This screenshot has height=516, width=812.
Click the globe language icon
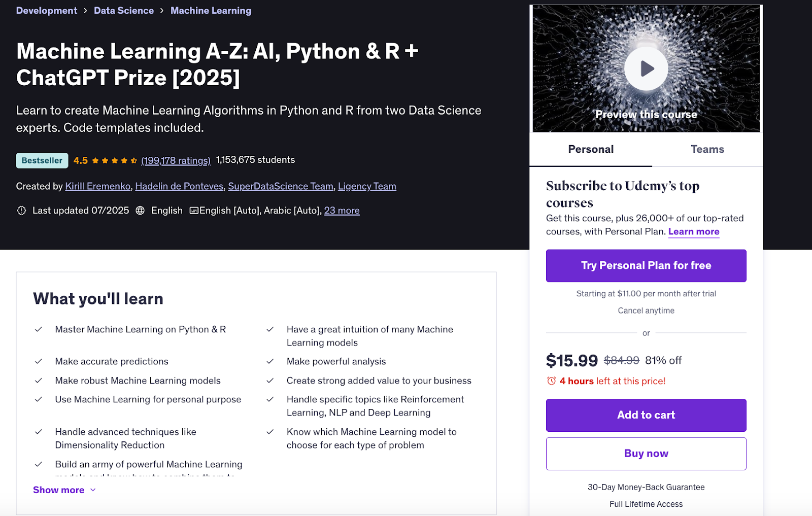(x=141, y=210)
